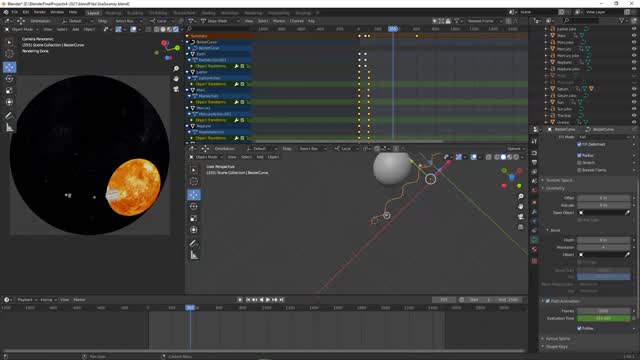Open Add menu in camera viewport header
The width and height of the screenshot is (640, 360).
pos(76,29)
